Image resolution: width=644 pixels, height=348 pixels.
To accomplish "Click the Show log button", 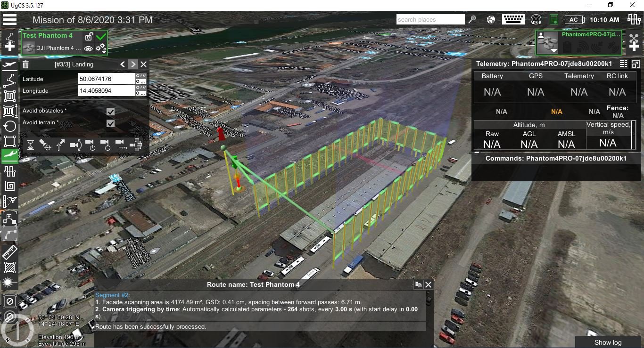I will point(608,342).
